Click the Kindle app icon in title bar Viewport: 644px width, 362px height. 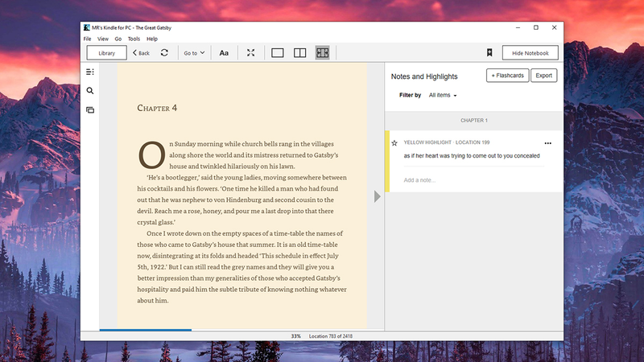pyautogui.click(x=87, y=27)
